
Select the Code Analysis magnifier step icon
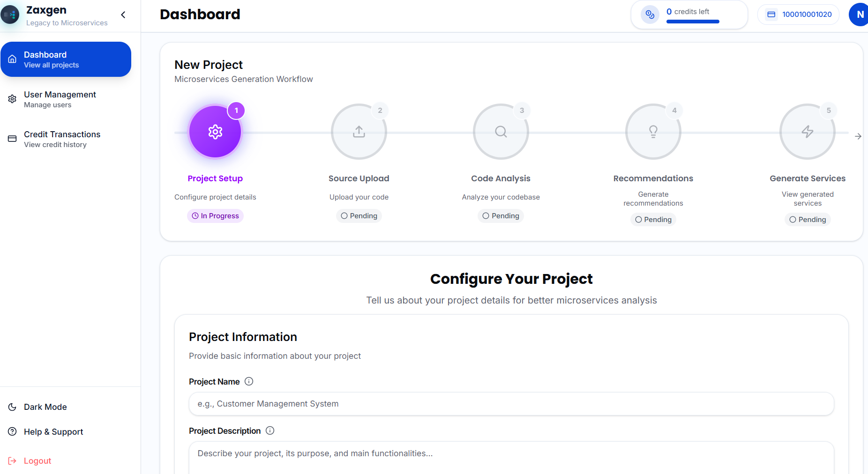[501, 132]
